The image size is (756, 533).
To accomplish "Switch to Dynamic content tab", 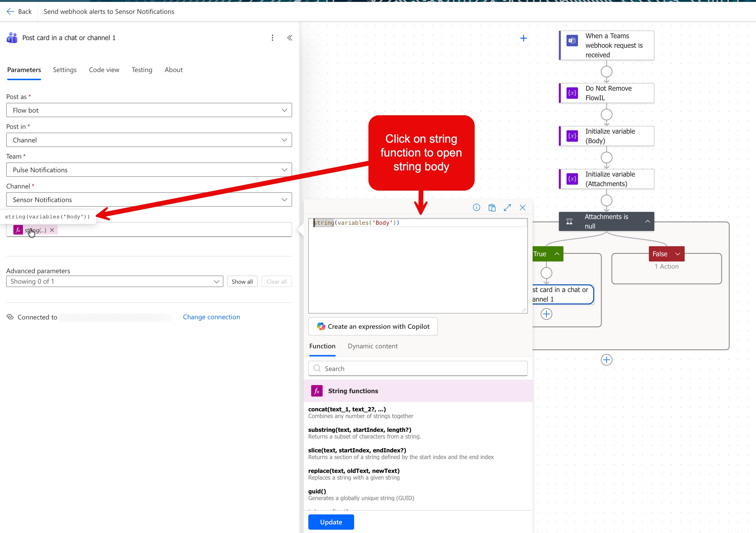I will point(373,346).
